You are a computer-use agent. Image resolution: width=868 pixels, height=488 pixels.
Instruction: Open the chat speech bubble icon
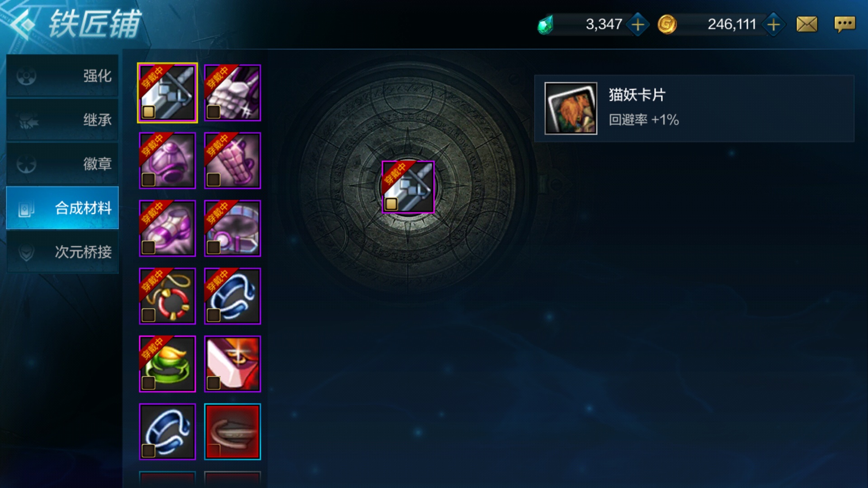pyautogui.click(x=844, y=24)
